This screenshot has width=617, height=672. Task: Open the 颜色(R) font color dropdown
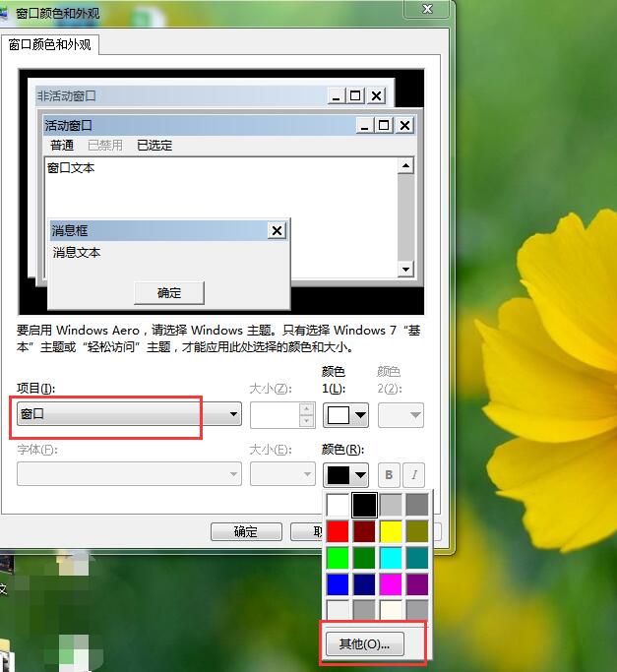coord(345,475)
